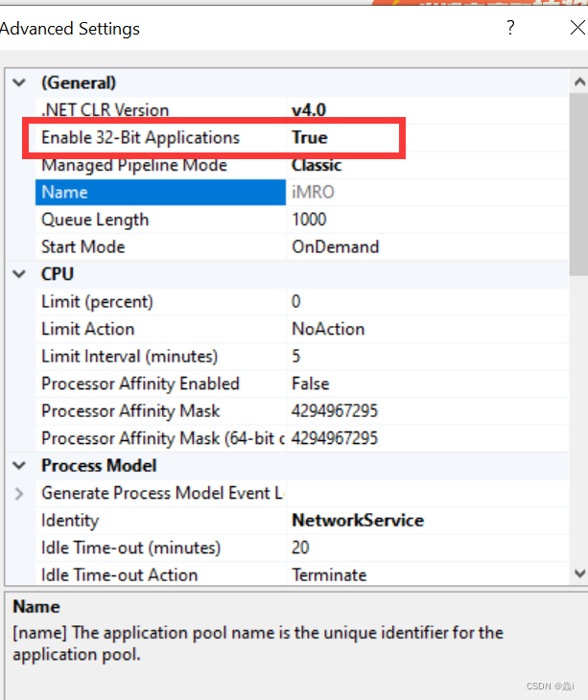Collapse the Process Model section

(x=19, y=466)
